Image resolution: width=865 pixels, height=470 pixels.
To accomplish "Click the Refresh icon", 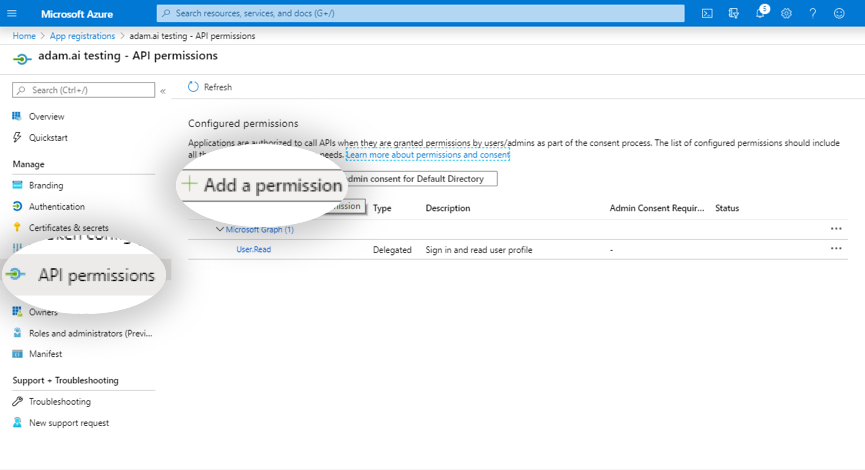I will pyautogui.click(x=193, y=87).
